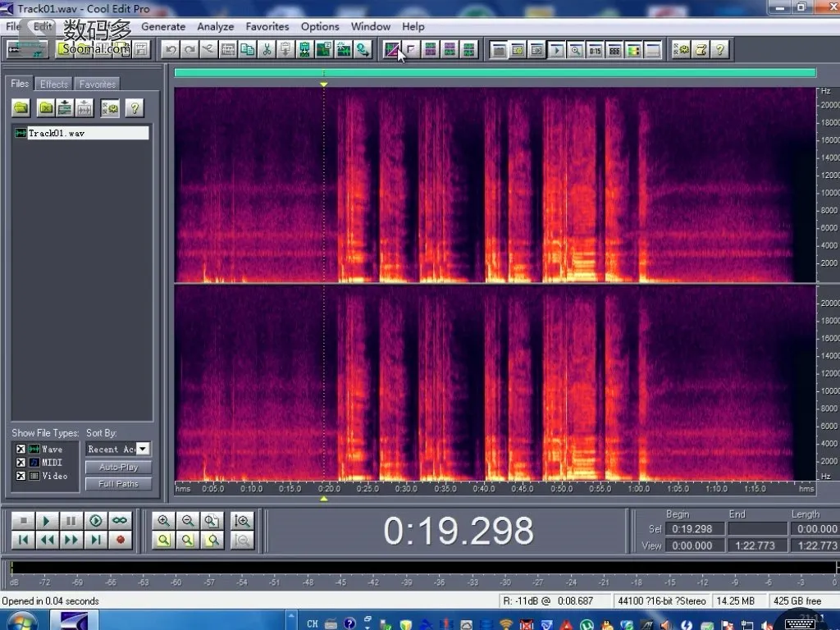This screenshot has height=630, width=840.
Task: Click the Files panel advanced options gear icon
Action: click(110, 107)
